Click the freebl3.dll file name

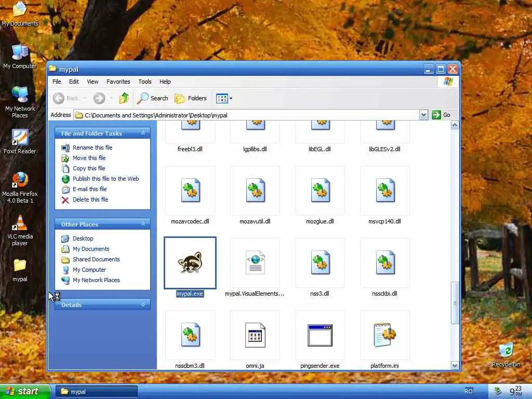click(190, 149)
